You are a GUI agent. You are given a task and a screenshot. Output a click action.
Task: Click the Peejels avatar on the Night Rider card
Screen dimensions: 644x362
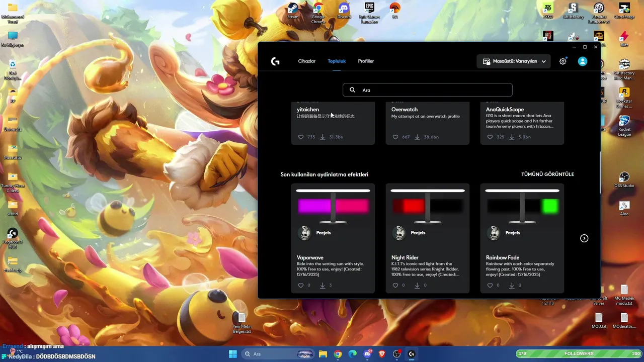399,233
